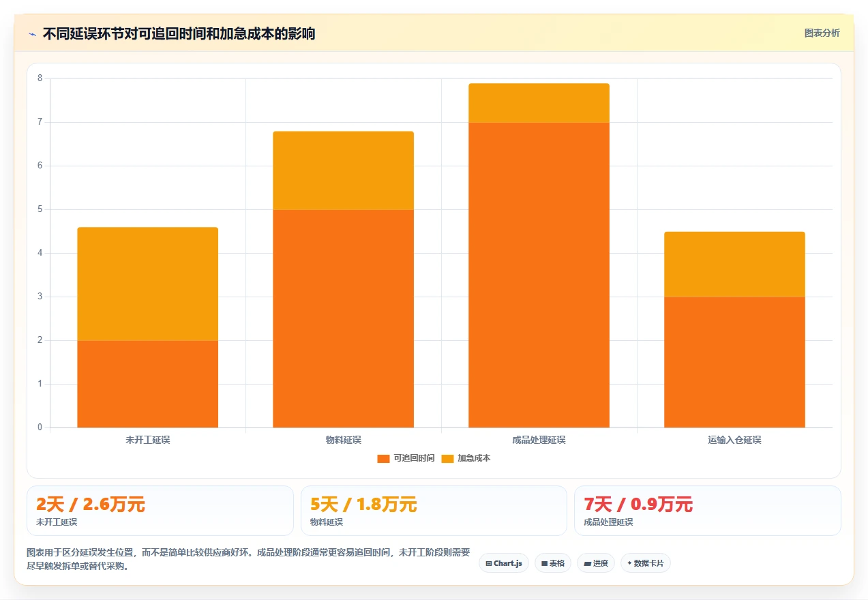Click the description paragraph starting 图表用于区分延误发生位置
Image resolution: width=868 pixels, height=600 pixels.
coord(248,559)
